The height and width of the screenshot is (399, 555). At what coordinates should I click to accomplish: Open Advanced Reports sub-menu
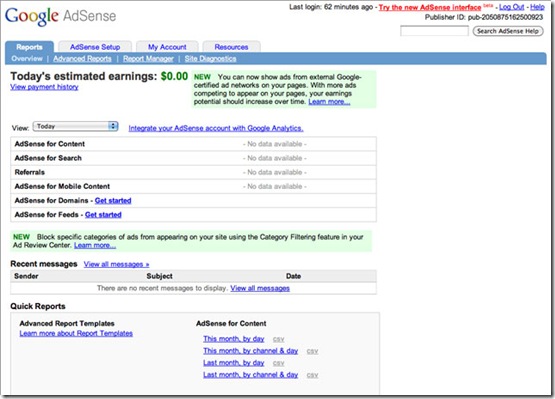[82, 59]
